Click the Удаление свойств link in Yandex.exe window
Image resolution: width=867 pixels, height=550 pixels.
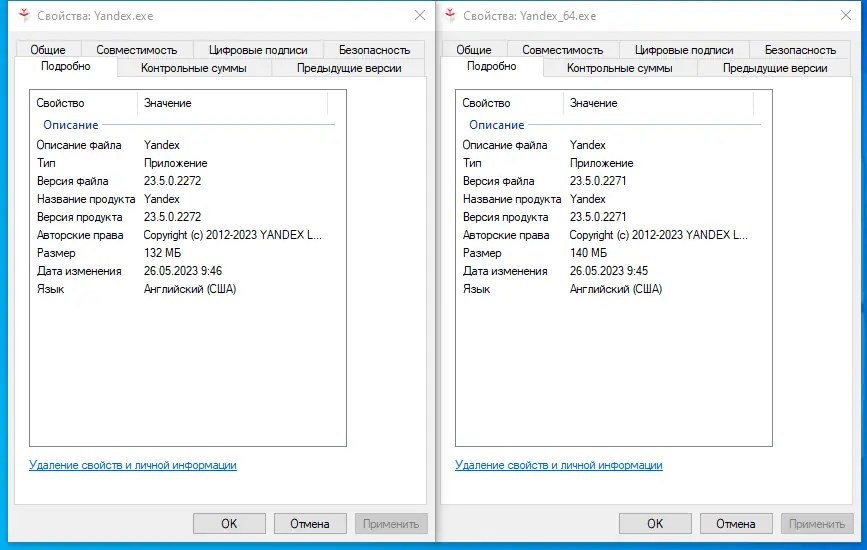133,465
